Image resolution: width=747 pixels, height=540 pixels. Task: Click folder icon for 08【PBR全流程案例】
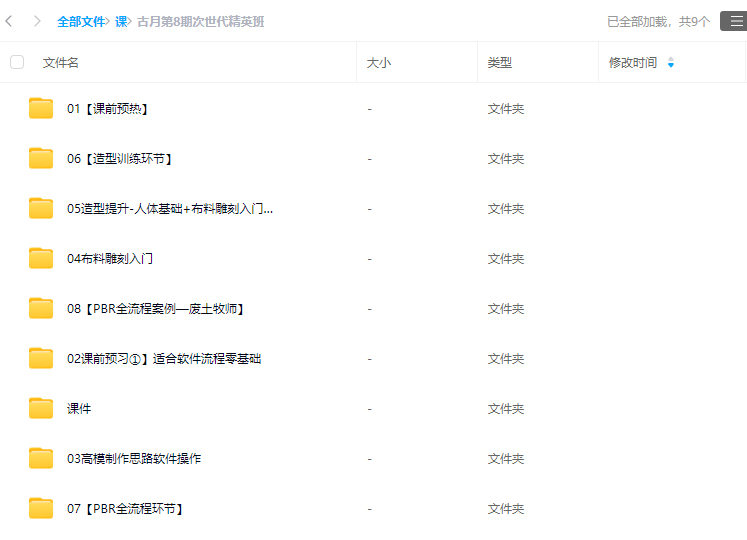[41, 309]
